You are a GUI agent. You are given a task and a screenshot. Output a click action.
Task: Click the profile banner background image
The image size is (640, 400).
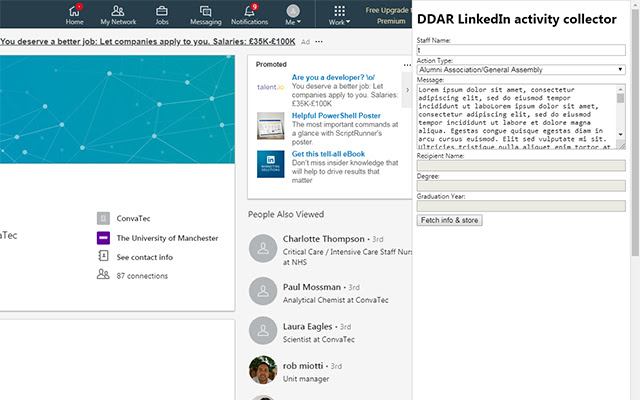point(117,109)
